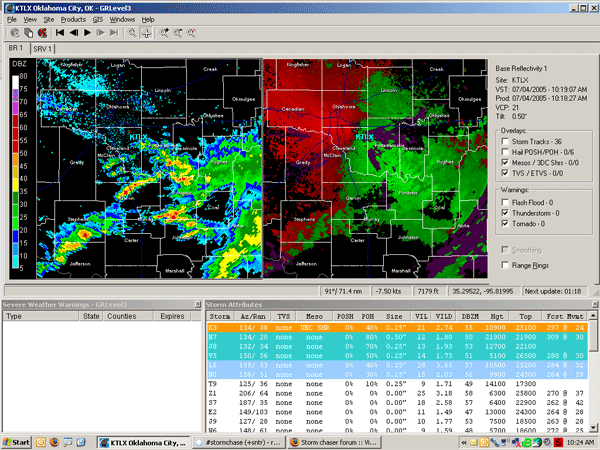This screenshot has width=600, height=450.
Task: Open the Windows Start menu
Action: 18,441
